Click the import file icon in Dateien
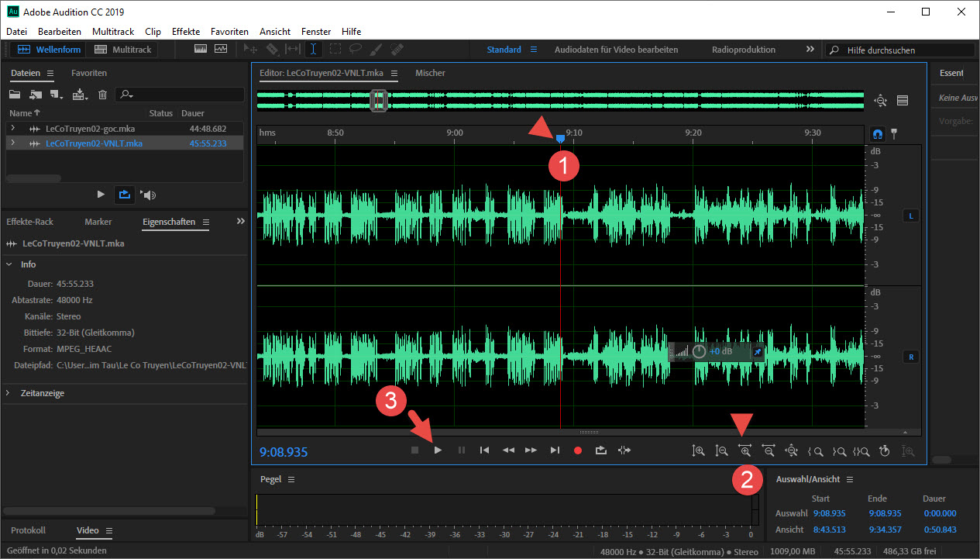Screen dimensions: 980x559 tap(36, 95)
